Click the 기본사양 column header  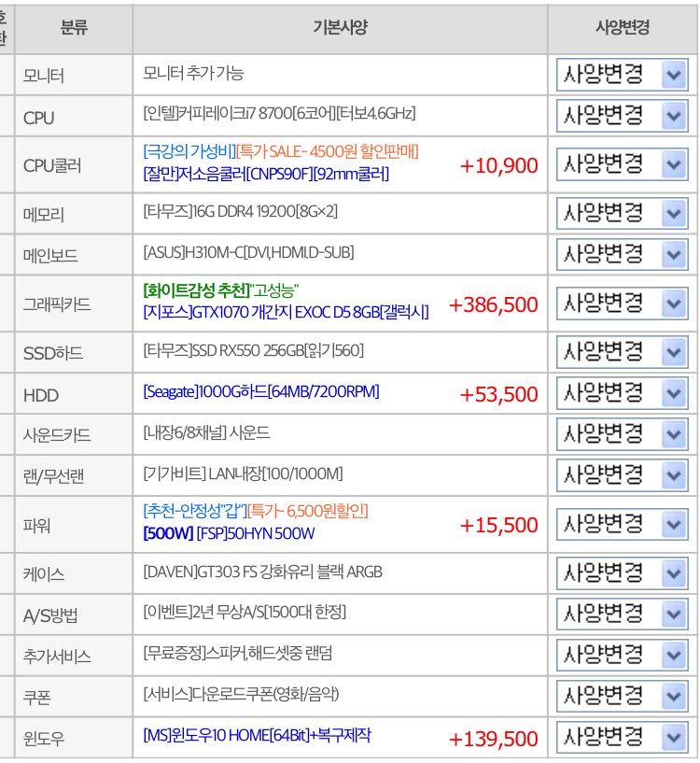[x=340, y=27]
